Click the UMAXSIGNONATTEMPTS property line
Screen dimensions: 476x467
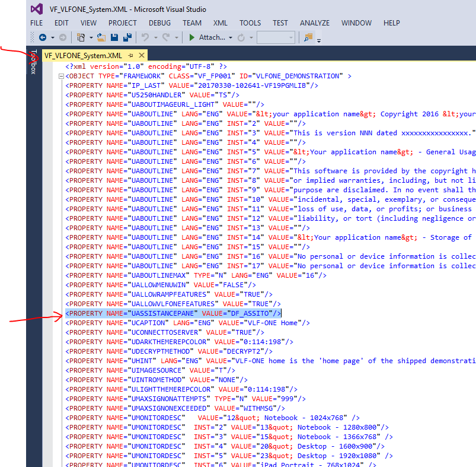point(186,399)
